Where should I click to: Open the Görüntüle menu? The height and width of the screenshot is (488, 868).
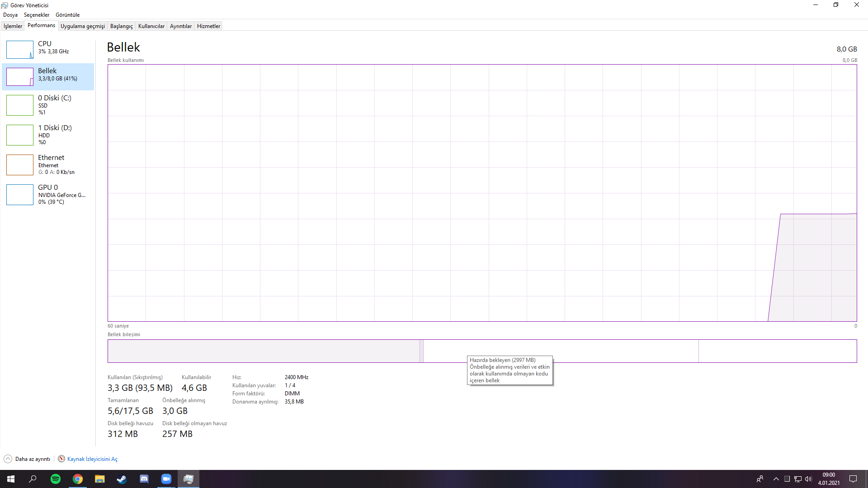point(67,15)
